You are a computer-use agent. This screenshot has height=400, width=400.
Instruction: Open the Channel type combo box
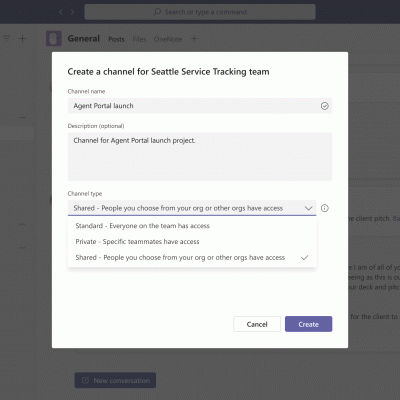(192, 208)
